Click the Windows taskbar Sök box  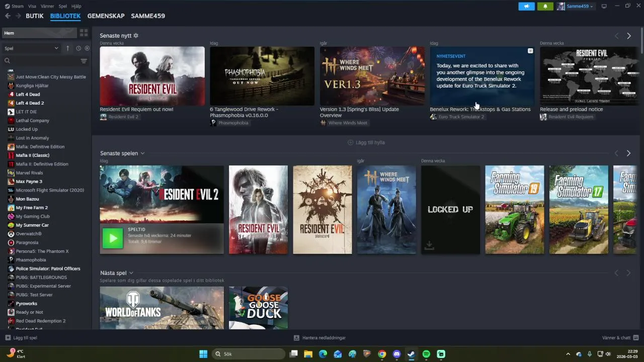249,354
